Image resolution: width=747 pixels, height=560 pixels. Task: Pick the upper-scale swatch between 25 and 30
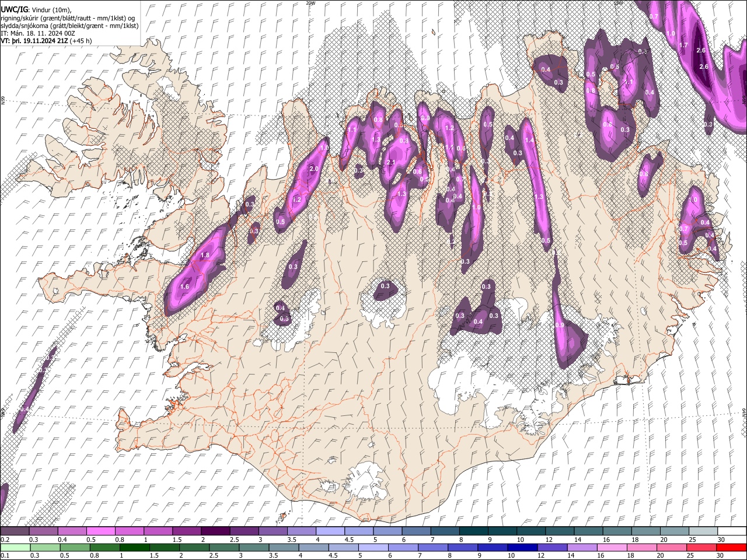tap(703, 531)
